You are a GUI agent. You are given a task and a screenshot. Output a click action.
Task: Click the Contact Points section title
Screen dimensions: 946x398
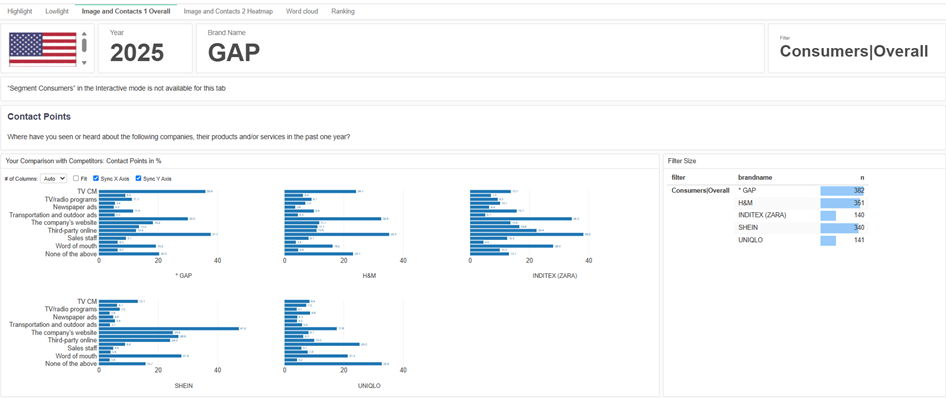click(39, 116)
